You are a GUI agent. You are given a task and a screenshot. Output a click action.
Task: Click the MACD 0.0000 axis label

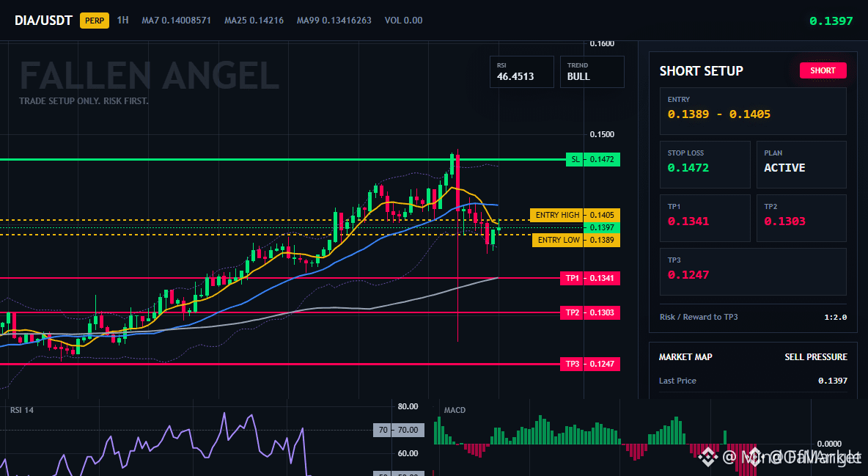click(829, 444)
